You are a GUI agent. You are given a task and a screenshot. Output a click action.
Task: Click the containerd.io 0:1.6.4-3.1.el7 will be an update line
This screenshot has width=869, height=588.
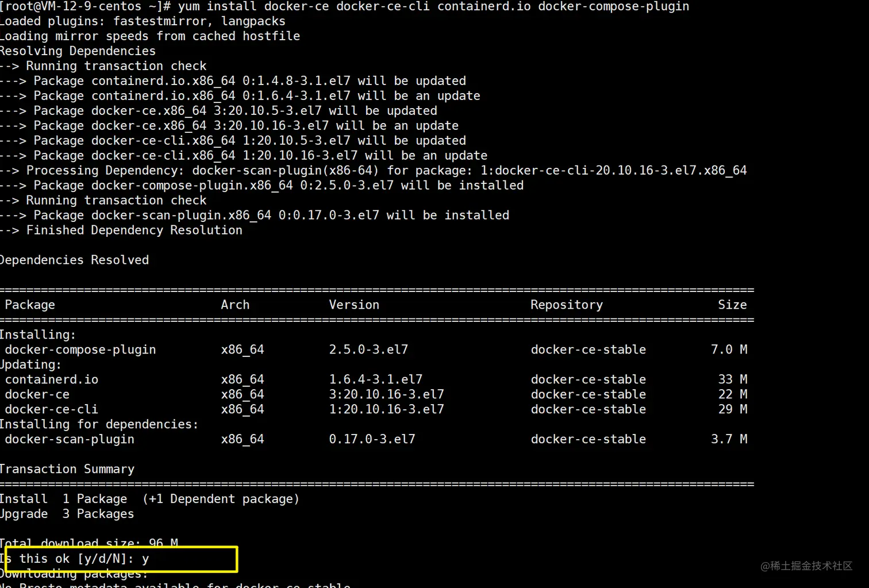coord(240,96)
